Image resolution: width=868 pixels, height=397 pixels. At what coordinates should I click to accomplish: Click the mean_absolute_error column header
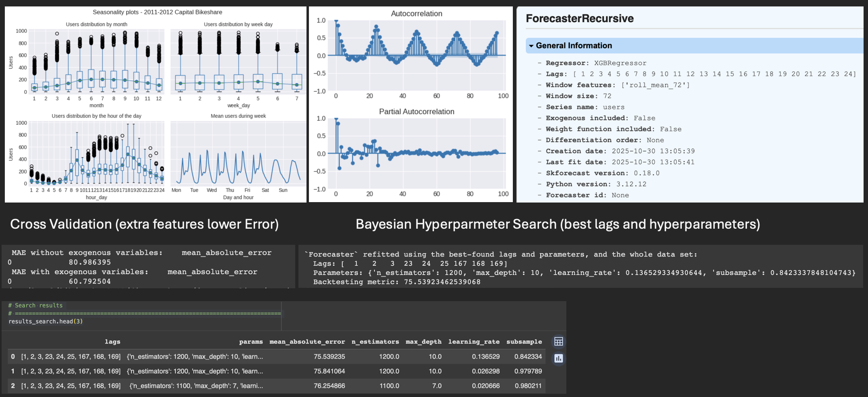307,342
